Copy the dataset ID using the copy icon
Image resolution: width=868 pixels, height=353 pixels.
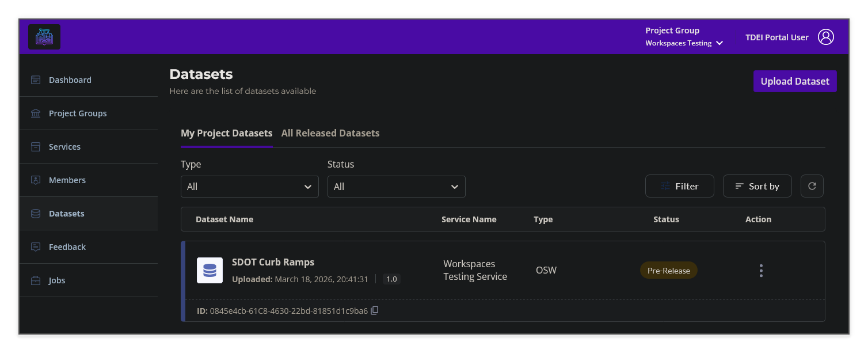point(374,310)
